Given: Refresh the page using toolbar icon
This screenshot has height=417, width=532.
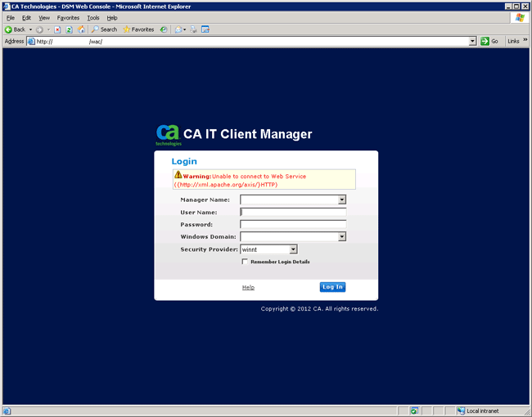Looking at the screenshot, I should coord(69,29).
